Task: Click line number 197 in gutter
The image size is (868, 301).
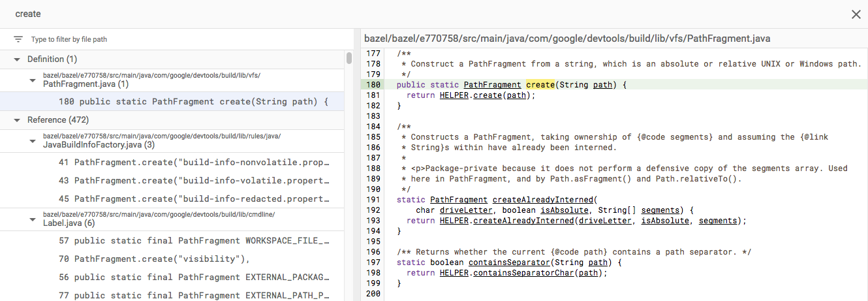Action: tap(373, 262)
